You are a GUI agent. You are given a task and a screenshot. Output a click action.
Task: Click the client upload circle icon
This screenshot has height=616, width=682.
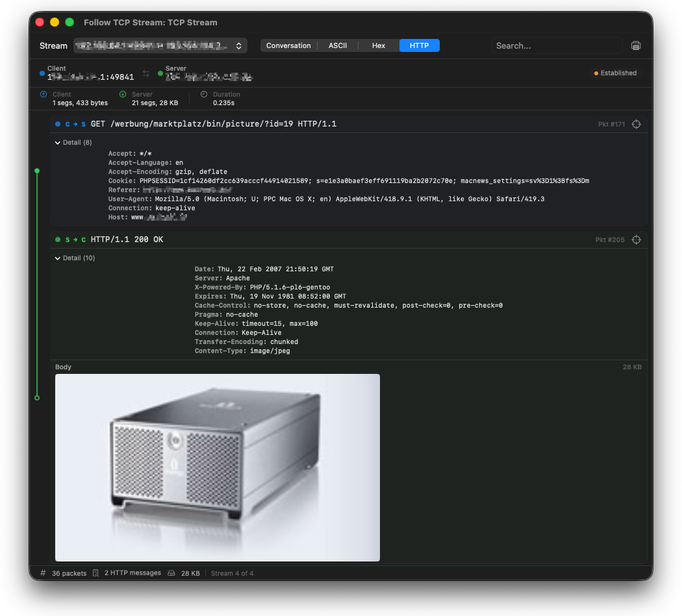click(44, 94)
